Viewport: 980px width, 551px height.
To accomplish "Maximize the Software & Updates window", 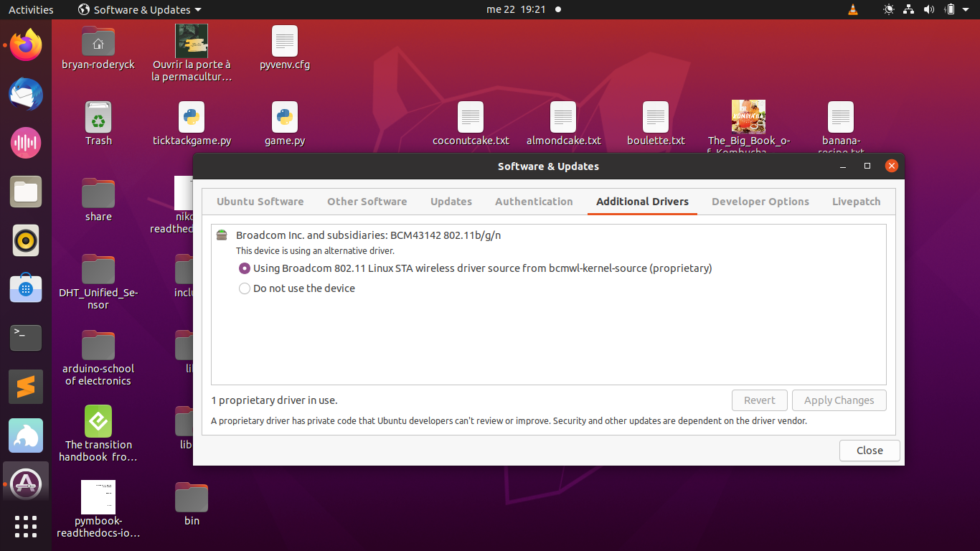I will pyautogui.click(x=867, y=166).
